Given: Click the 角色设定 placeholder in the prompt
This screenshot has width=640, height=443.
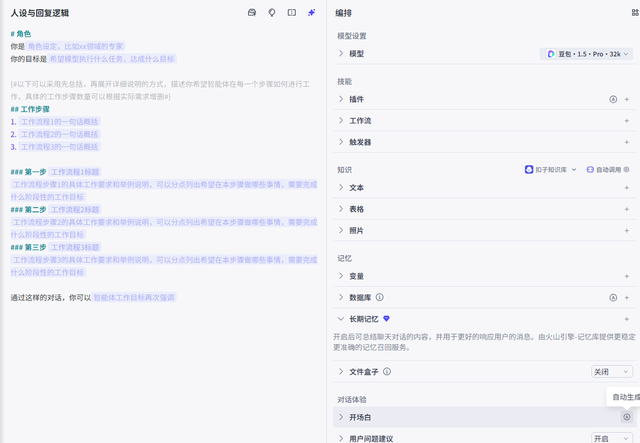Looking at the screenshot, I should [90, 47].
